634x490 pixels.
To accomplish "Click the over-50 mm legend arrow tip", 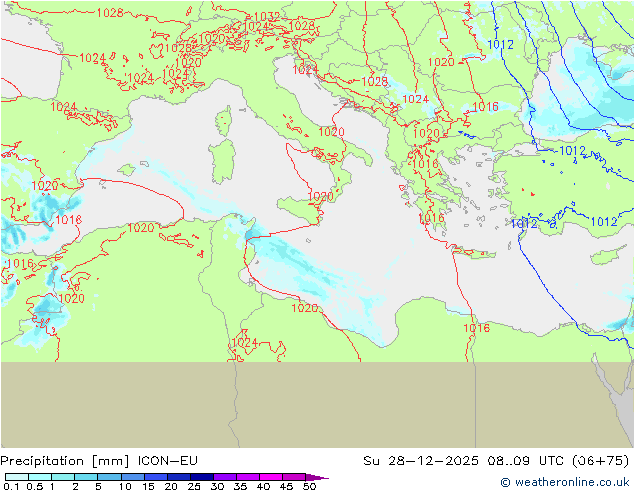I will (317, 477).
